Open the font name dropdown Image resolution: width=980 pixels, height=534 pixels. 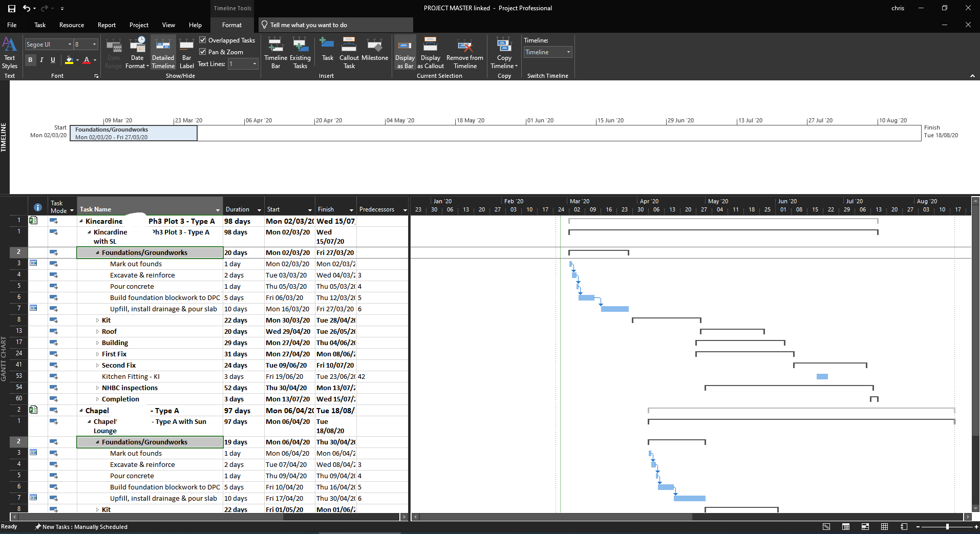pyautogui.click(x=70, y=45)
